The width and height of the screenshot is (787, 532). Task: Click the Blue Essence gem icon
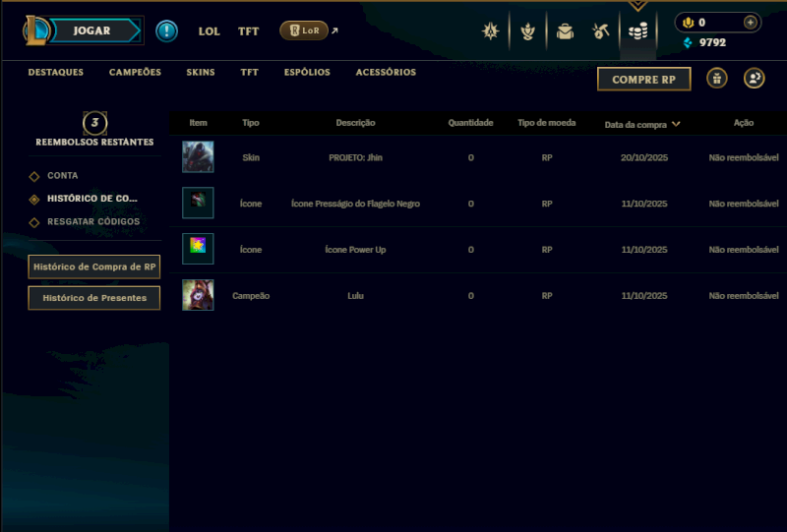point(688,42)
